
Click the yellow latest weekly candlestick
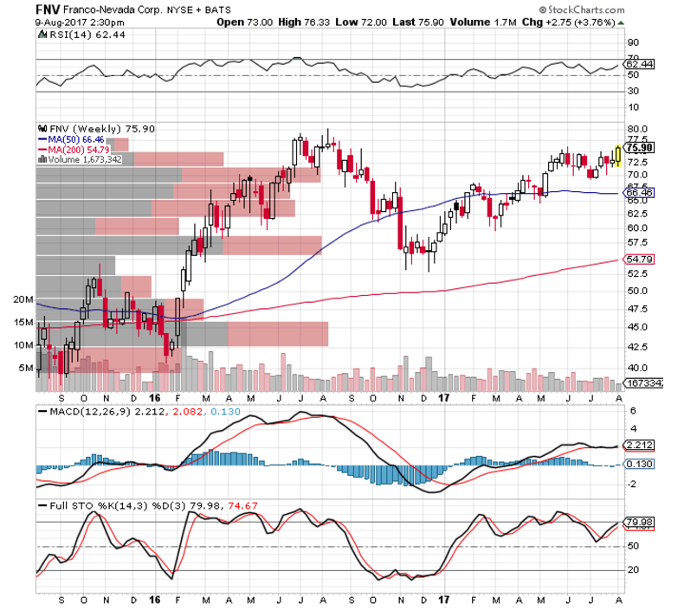(x=617, y=156)
